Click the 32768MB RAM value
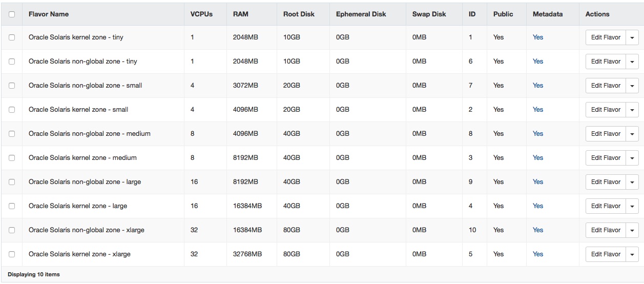The width and height of the screenshot is (644, 284). (x=247, y=254)
